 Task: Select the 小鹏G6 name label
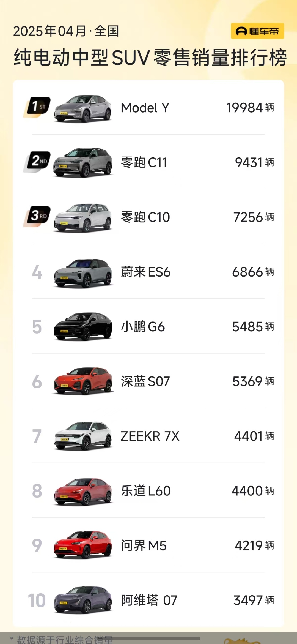pyautogui.click(x=143, y=327)
